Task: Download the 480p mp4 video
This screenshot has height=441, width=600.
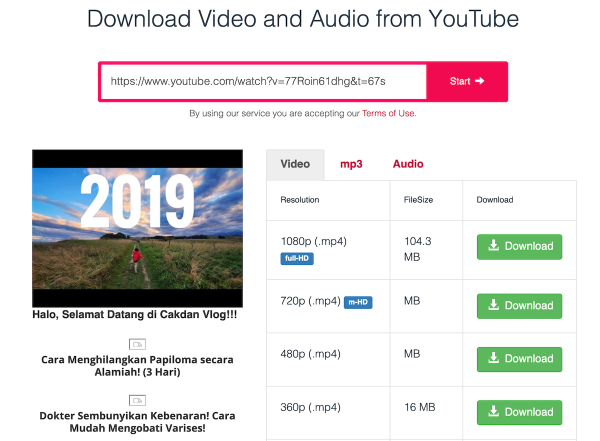Action: pos(519,359)
